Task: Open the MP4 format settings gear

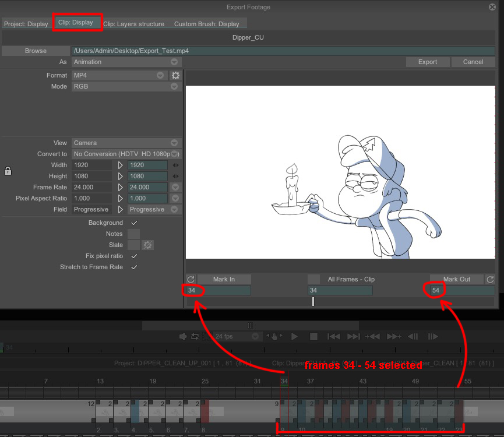Action: [175, 76]
